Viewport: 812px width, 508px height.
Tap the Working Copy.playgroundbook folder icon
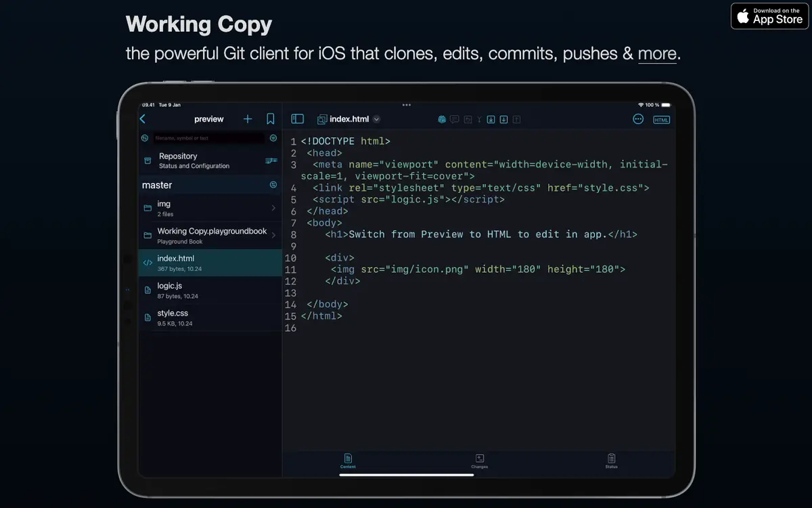[148, 236]
